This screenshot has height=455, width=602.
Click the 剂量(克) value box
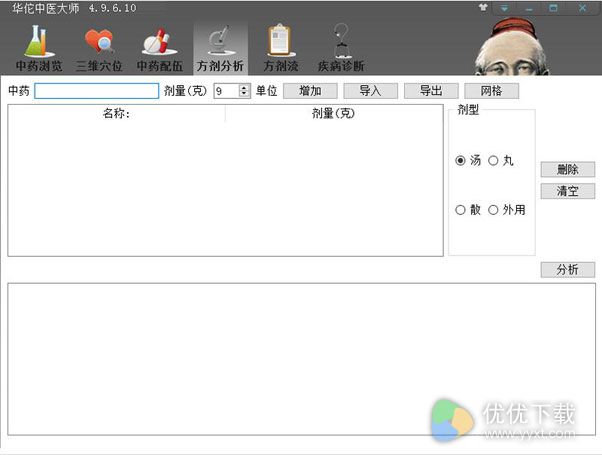pyautogui.click(x=227, y=91)
